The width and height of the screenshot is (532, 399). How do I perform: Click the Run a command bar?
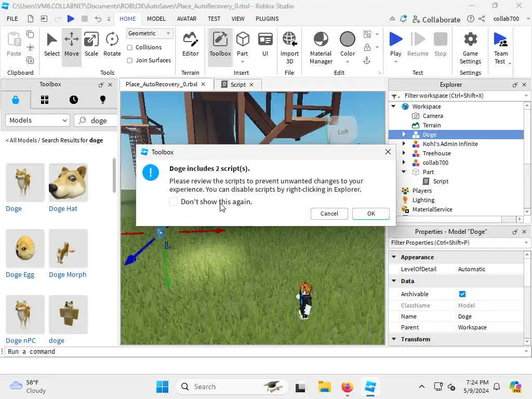[x=265, y=352]
